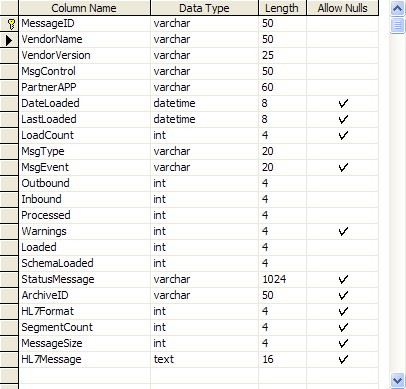406x389 pixels.
Task: Select the text data type cell of HL7Message
Action: 204,359
